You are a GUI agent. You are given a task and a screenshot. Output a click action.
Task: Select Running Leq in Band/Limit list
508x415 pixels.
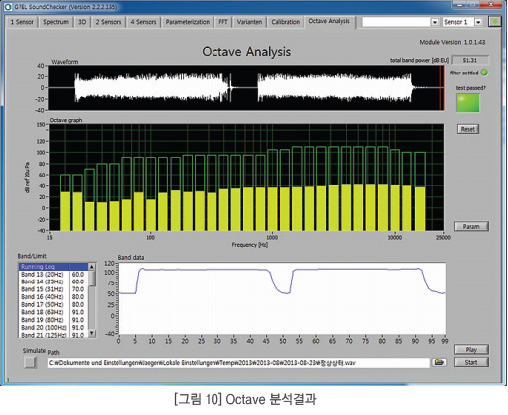[x=53, y=267]
